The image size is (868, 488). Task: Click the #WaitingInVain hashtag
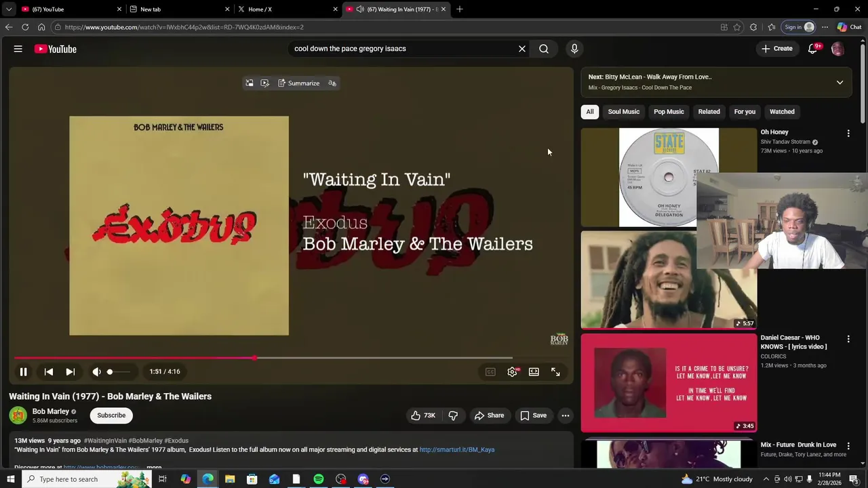tap(105, 441)
